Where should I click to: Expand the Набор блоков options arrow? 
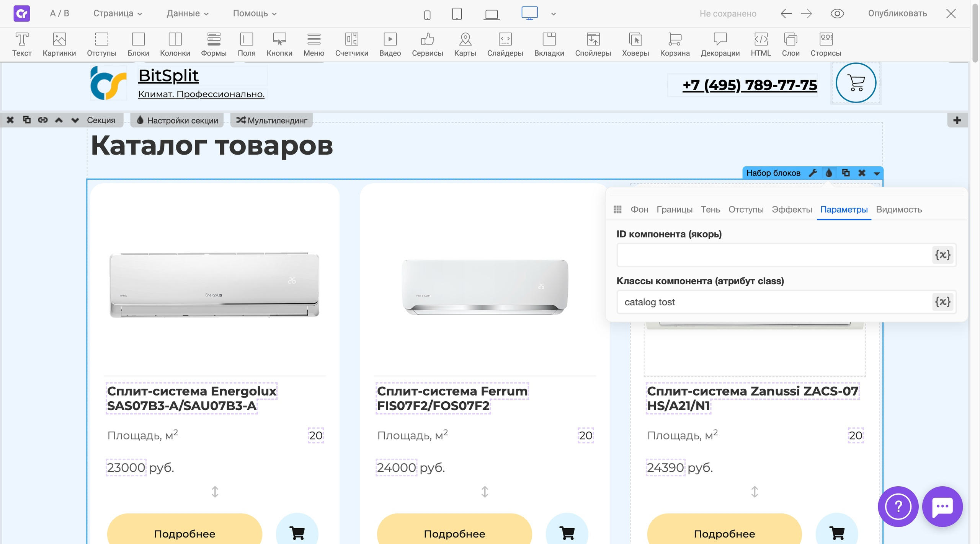(x=877, y=174)
